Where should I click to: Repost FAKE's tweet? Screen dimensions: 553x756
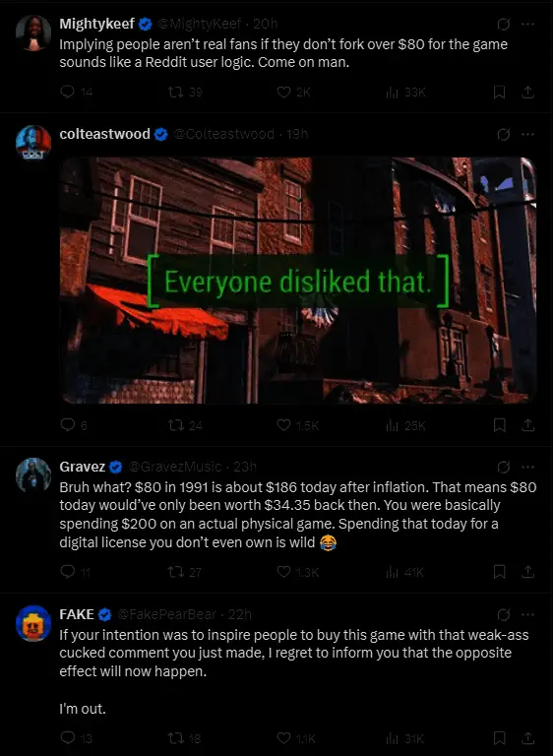coord(174,737)
